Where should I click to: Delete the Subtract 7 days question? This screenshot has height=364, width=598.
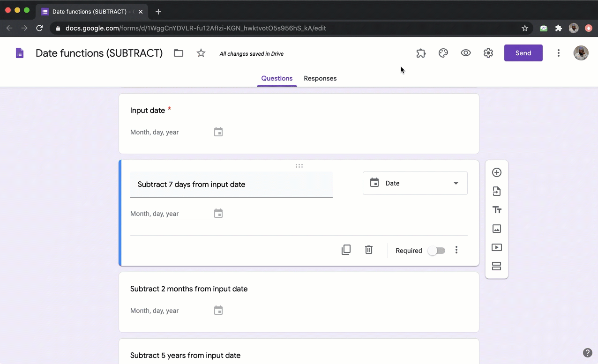point(369,250)
